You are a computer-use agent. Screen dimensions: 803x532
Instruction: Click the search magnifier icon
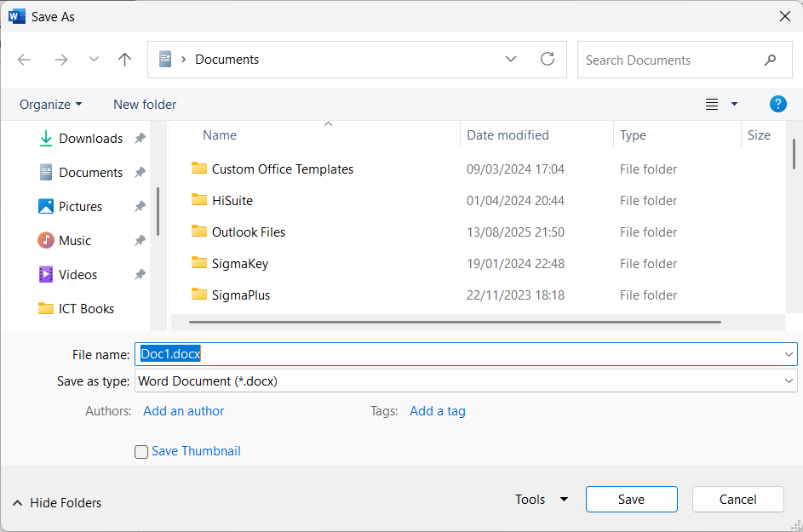click(770, 60)
